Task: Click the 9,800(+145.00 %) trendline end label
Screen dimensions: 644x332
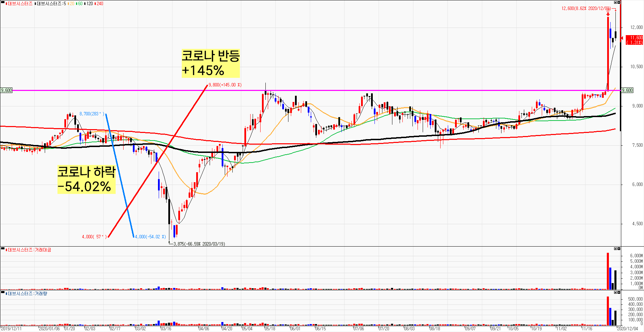Action: (225, 85)
